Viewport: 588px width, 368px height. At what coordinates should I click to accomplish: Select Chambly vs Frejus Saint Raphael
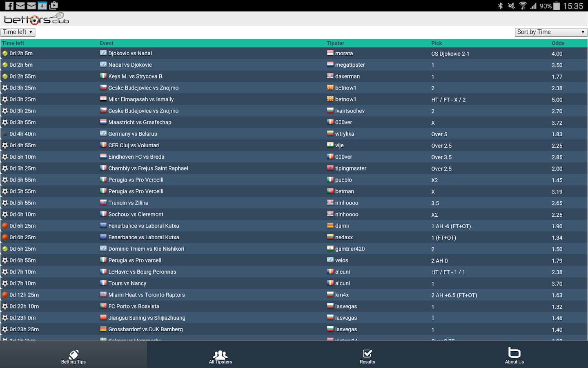tap(148, 168)
